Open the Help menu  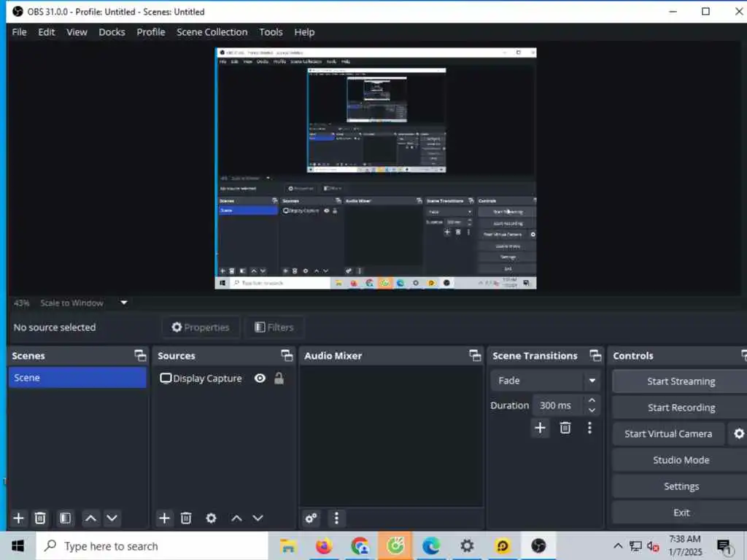304,32
